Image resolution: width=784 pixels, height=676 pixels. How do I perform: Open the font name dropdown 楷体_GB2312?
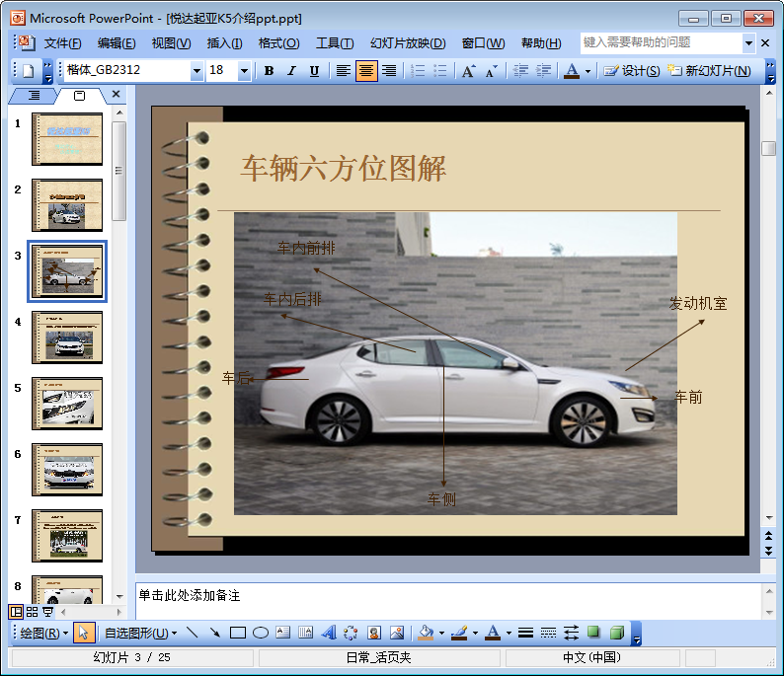(197, 71)
